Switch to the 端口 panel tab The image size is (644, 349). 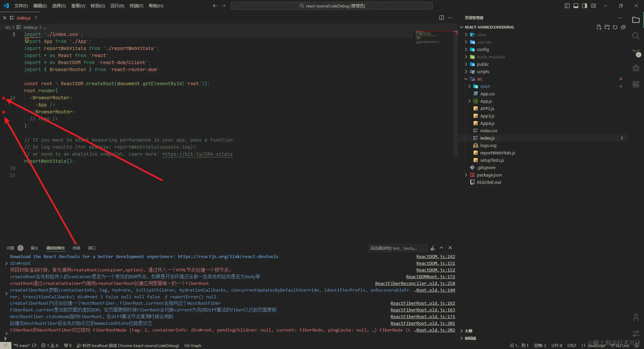pos(92,248)
